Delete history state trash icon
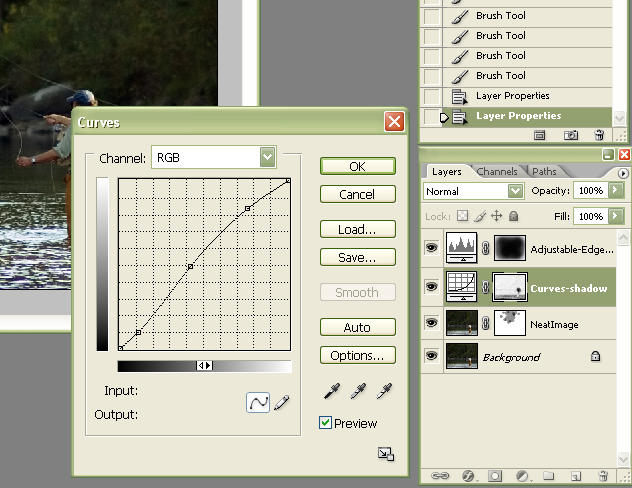The height and width of the screenshot is (488, 632). tap(599, 135)
